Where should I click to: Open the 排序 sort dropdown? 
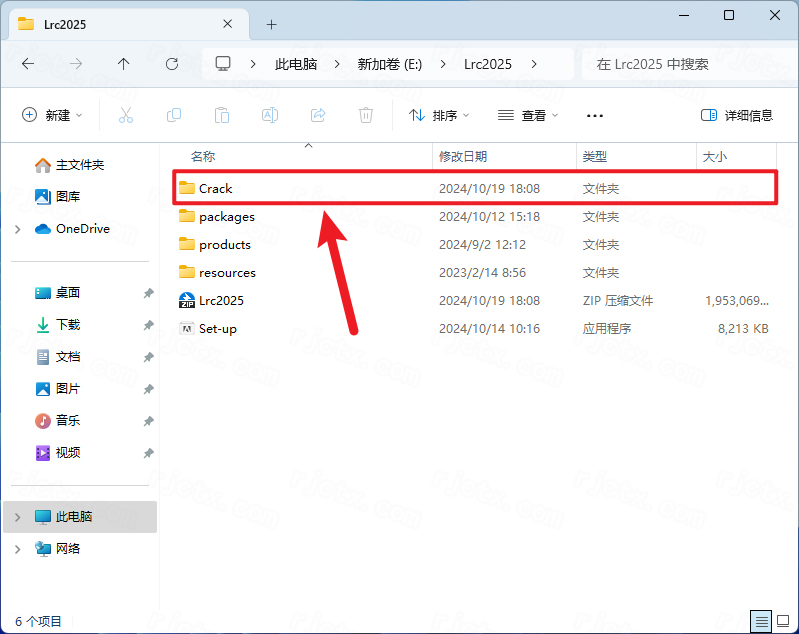click(x=440, y=116)
